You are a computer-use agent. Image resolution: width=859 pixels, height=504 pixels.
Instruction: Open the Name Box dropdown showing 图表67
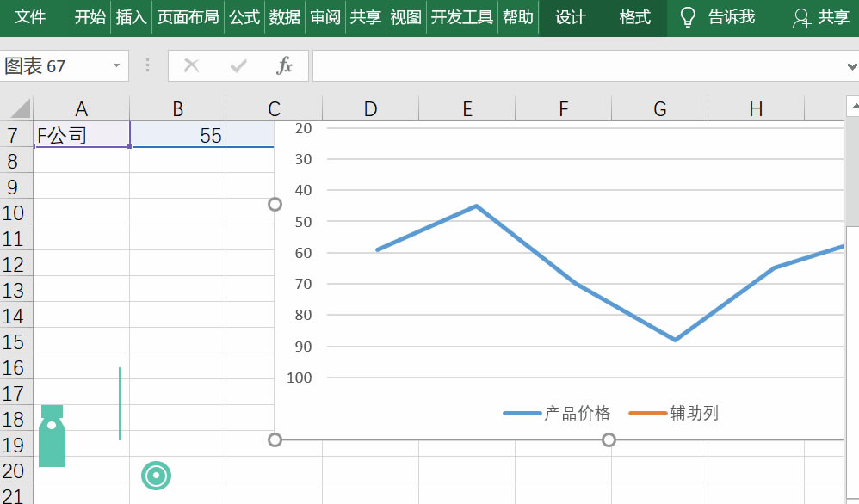pyautogui.click(x=117, y=65)
